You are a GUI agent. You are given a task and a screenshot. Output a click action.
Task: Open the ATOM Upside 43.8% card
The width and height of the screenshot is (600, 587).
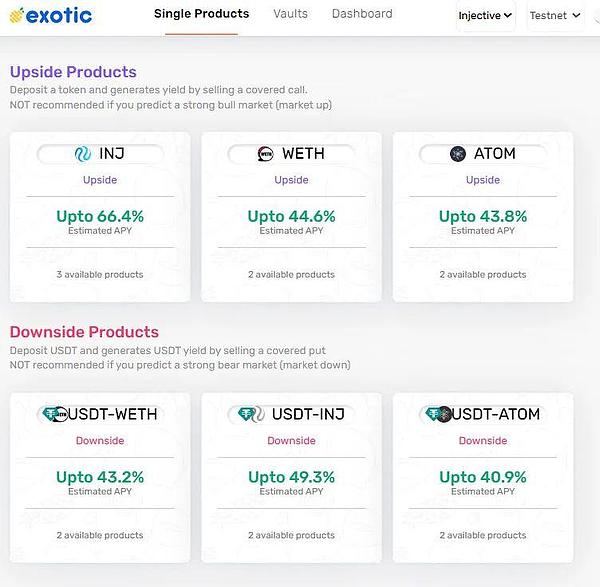click(x=483, y=216)
